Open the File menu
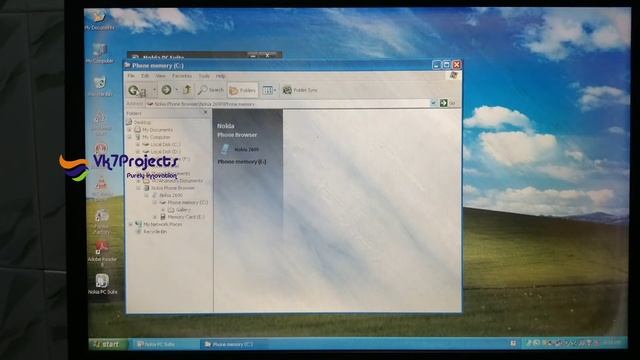Screen dimensions: 640x360 [131, 76]
